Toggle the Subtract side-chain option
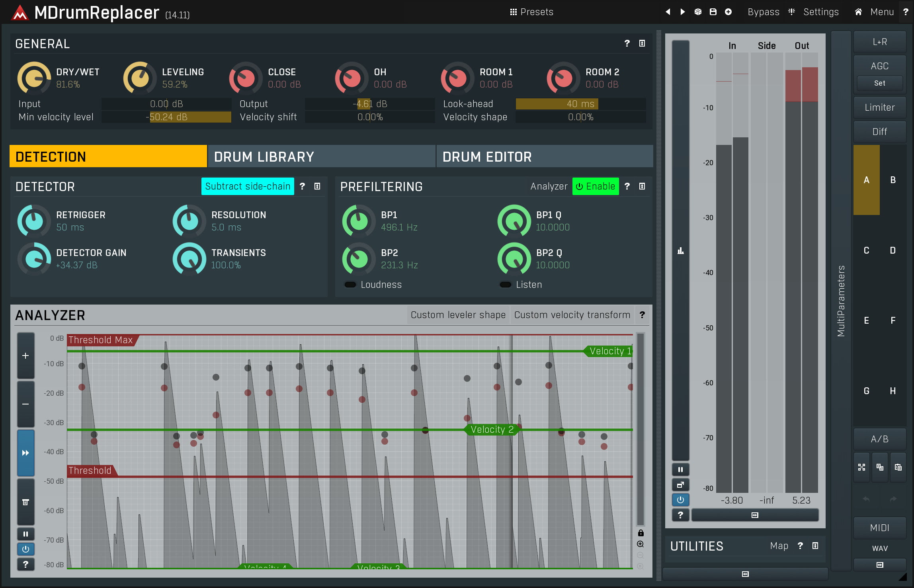Viewport: 914px width, 588px height. [x=247, y=186]
